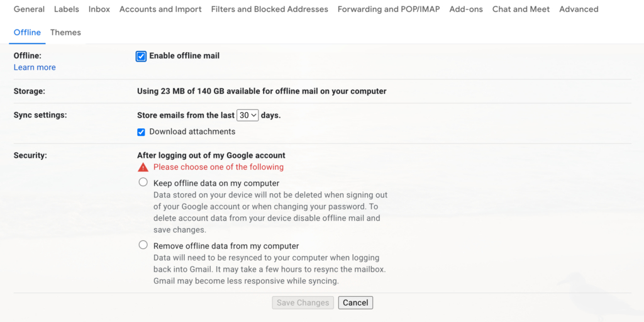Open the Inbox settings tab
The width and height of the screenshot is (644, 322).
click(x=99, y=9)
